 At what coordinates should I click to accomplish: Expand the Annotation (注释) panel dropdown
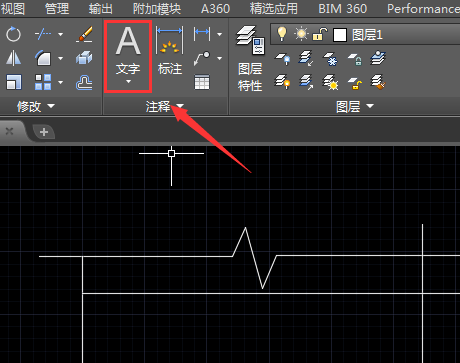[x=180, y=106]
